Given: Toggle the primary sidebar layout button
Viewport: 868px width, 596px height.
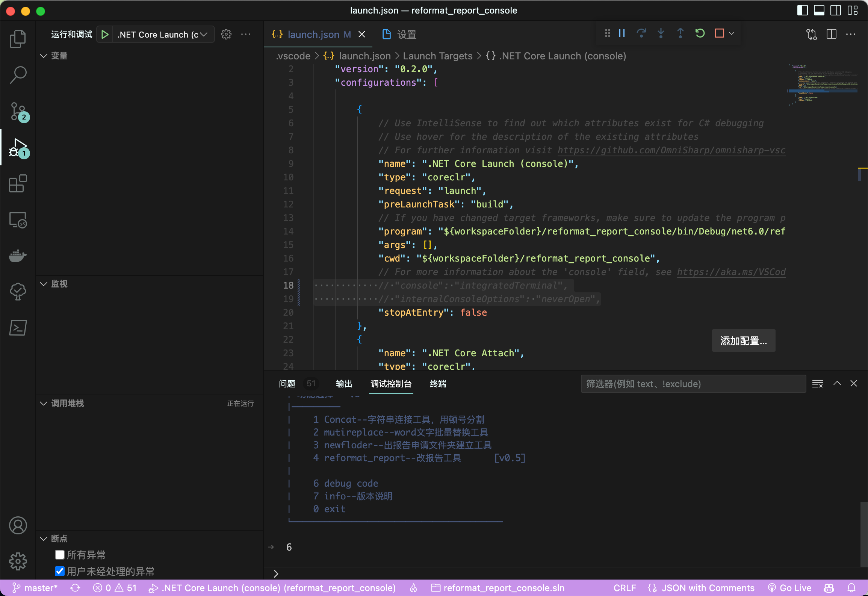Looking at the screenshot, I should click(802, 10).
